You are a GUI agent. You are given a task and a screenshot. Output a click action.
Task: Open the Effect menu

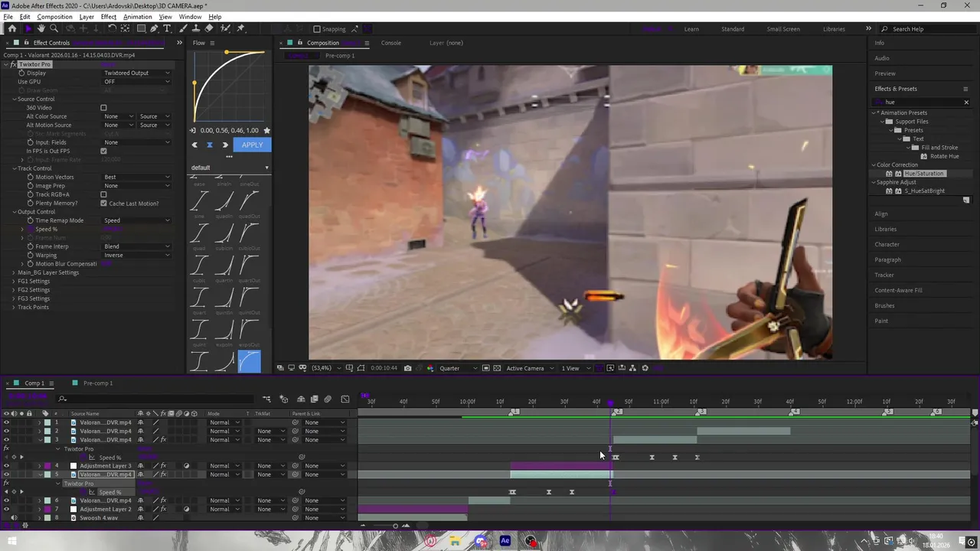109,17
